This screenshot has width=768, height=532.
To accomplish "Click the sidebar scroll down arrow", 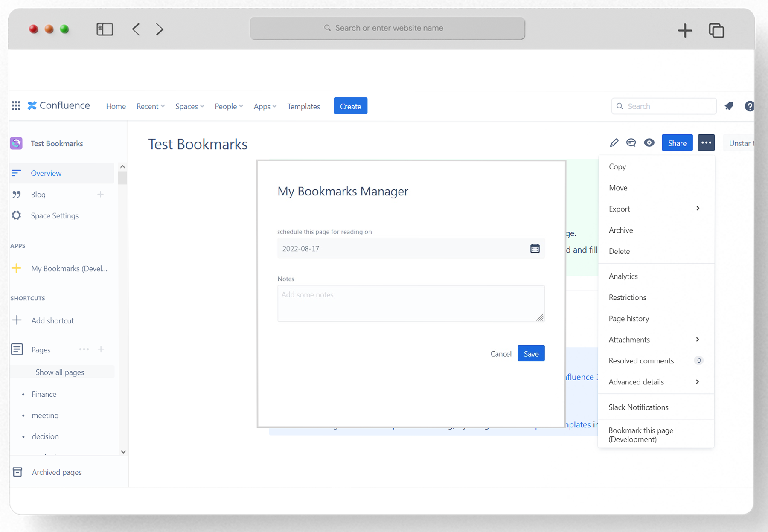I will 123,451.
